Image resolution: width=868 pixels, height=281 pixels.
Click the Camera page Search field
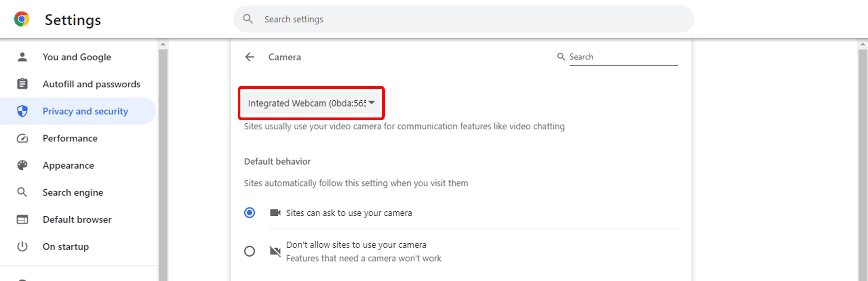(623, 57)
